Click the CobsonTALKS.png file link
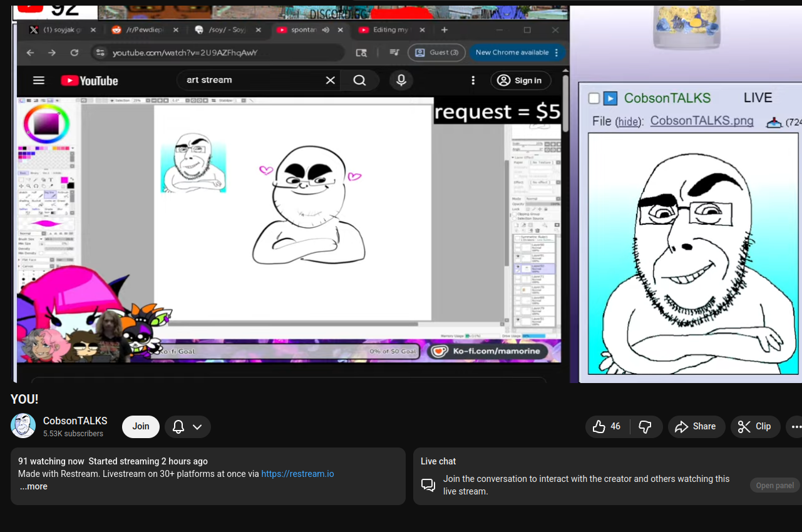Image resolution: width=802 pixels, height=532 pixels. 701,121
